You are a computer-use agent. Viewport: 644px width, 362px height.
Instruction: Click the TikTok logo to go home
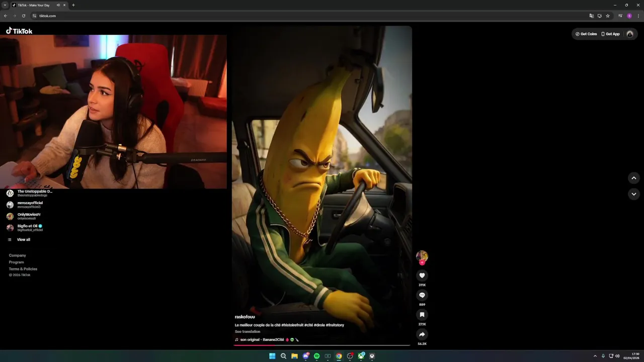click(19, 31)
